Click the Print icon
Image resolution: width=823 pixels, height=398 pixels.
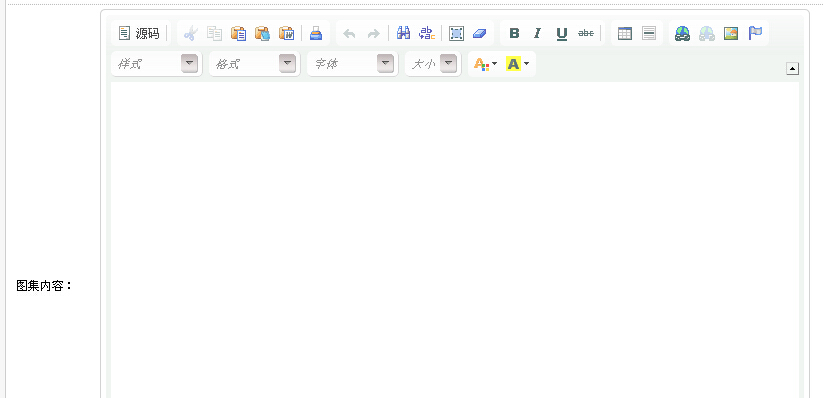click(x=316, y=34)
